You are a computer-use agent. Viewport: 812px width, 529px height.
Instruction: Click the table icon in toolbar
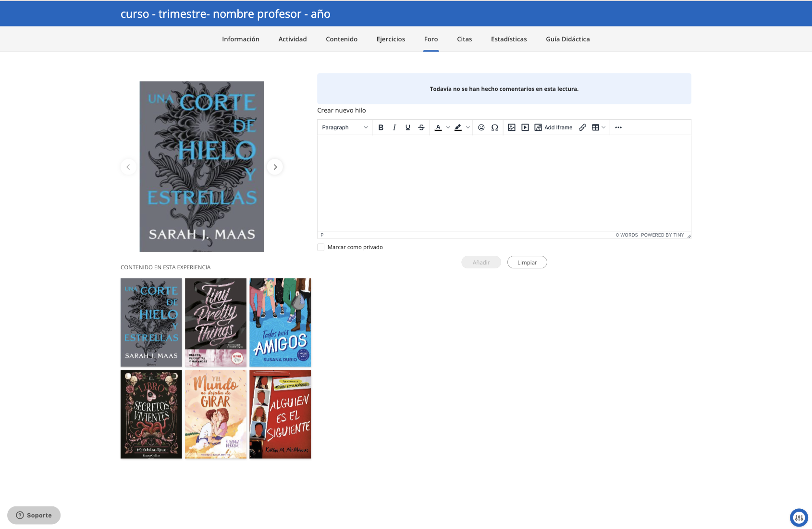coord(595,127)
